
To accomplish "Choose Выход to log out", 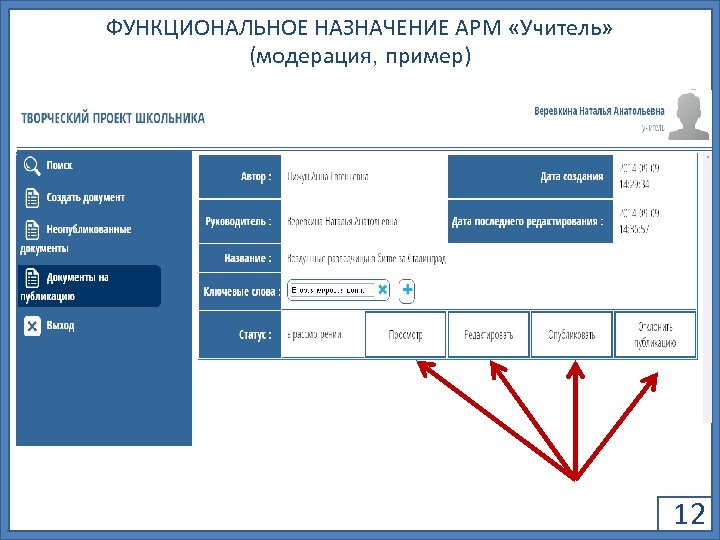I will (60, 326).
